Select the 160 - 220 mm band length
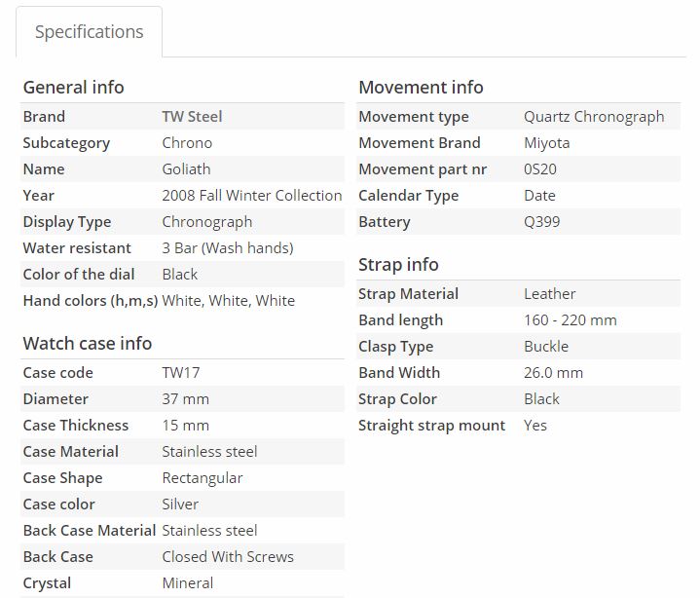The image size is (700, 598). pyautogui.click(x=570, y=320)
